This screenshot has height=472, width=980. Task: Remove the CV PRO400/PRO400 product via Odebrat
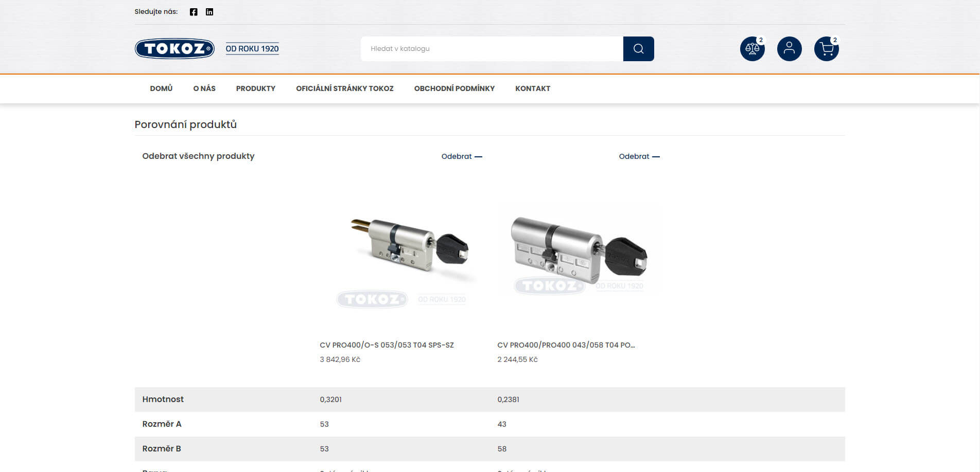click(x=639, y=156)
